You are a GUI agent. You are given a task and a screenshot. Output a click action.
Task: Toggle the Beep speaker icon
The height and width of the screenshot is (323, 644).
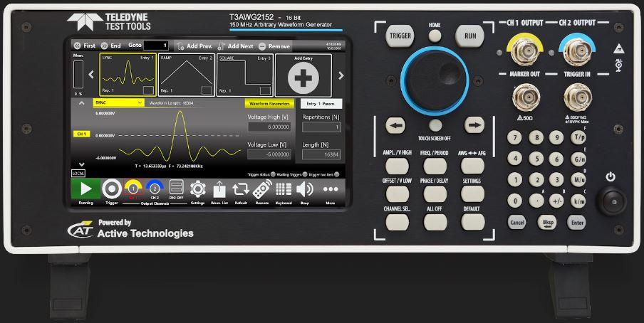point(305,189)
